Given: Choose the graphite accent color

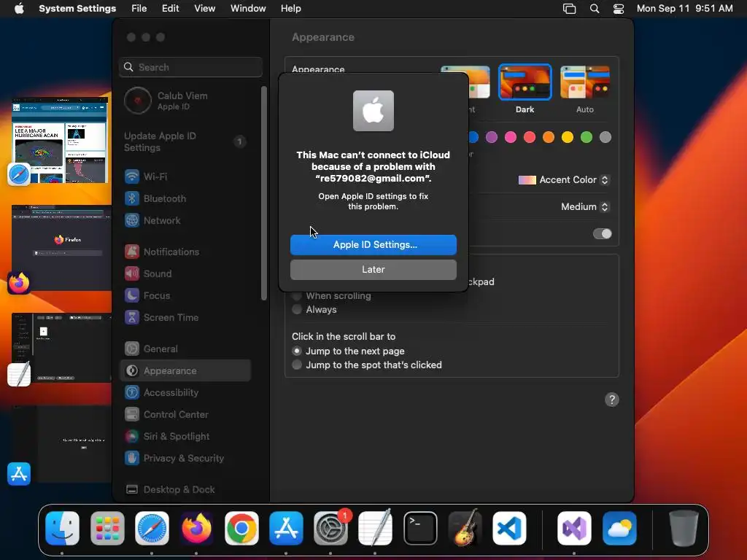Looking at the screenshot, I should (x=605, y=138).
